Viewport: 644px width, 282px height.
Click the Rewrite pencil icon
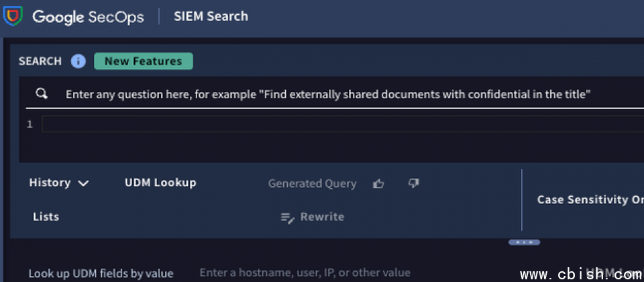[288, 218]
